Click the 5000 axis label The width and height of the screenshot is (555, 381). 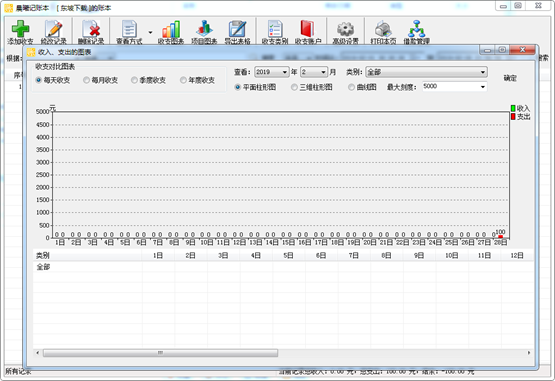tap(42, 112)
